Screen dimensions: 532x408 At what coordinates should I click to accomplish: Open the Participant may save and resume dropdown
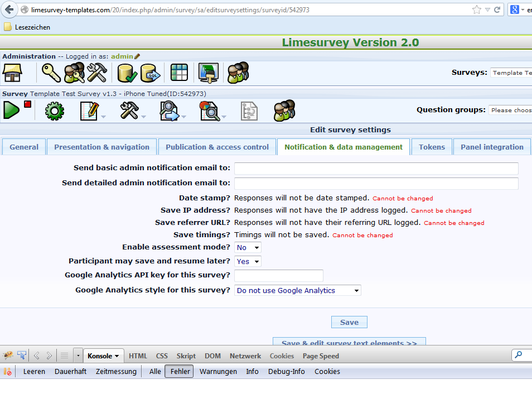(x=248, y=261)
